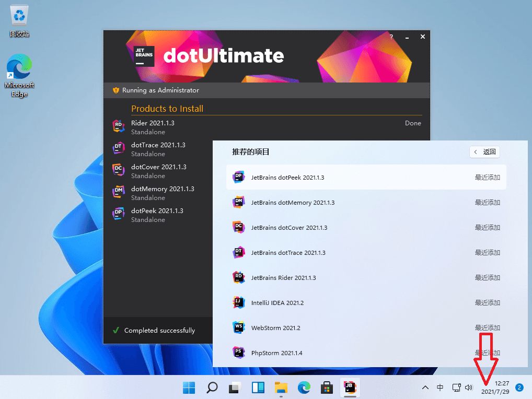The width and height of the screenshot is (532, 399).
Task: Click the dotMemory DM icon in installer
Action: coord(119,192)
